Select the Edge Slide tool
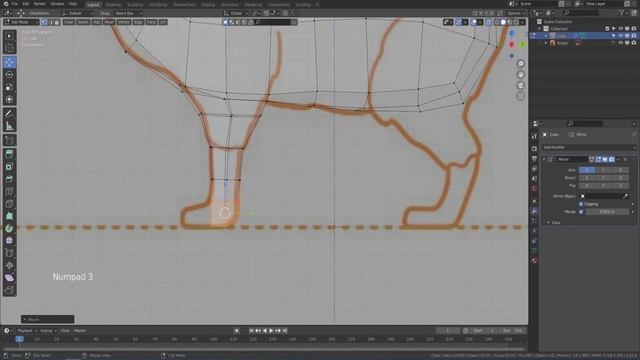 [x=9, y=253]
